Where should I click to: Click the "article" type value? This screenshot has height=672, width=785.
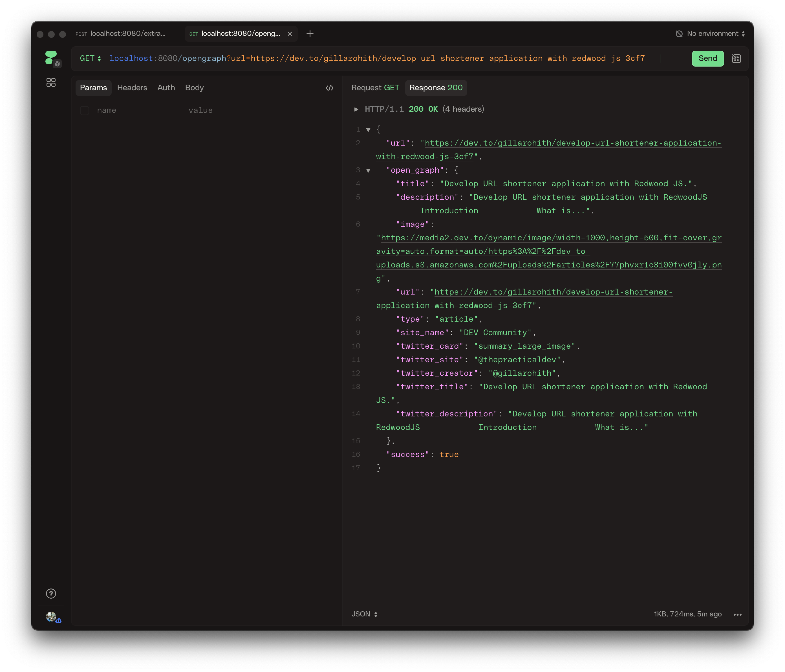pos(456,319)
